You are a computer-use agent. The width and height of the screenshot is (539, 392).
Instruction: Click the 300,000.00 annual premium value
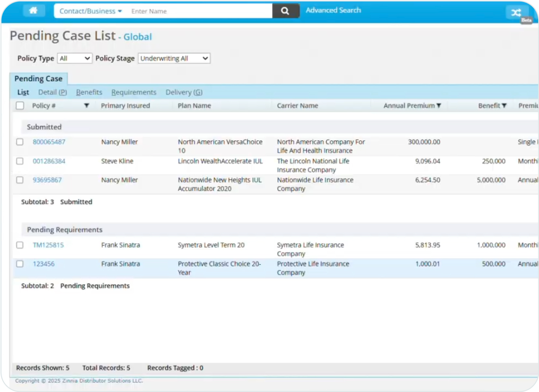coord(424,142)
